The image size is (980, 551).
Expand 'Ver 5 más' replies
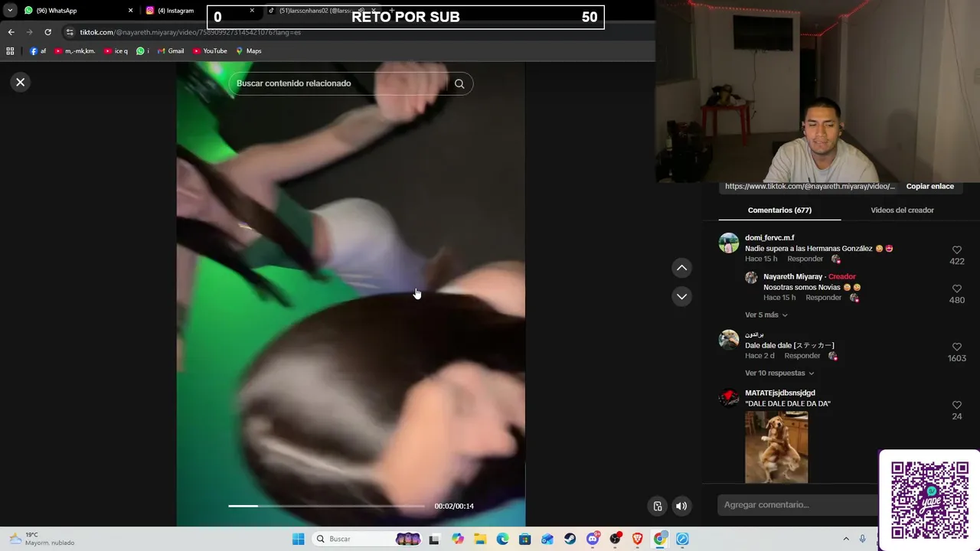pos(766,315)
